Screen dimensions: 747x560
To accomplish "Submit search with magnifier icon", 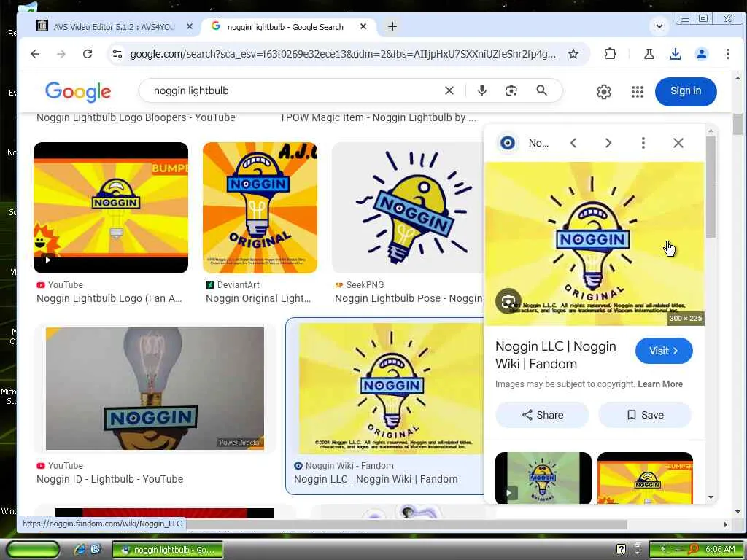I will point(542,90).
